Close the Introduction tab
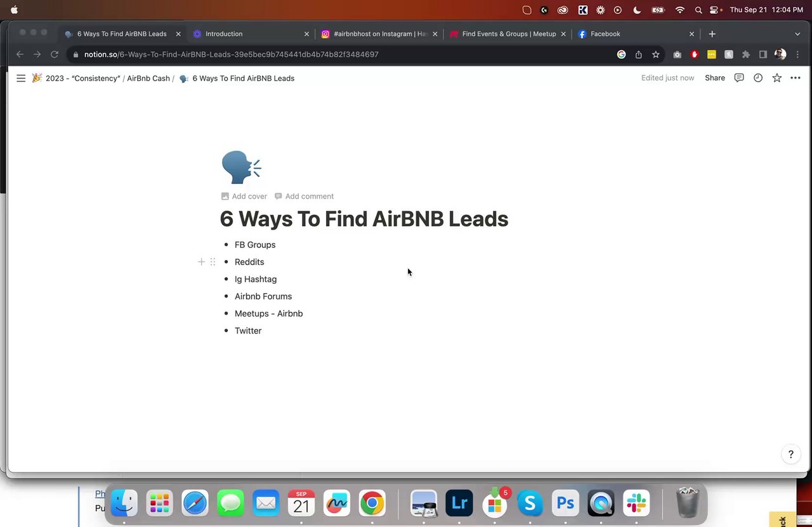 click(x=306, y=34)
